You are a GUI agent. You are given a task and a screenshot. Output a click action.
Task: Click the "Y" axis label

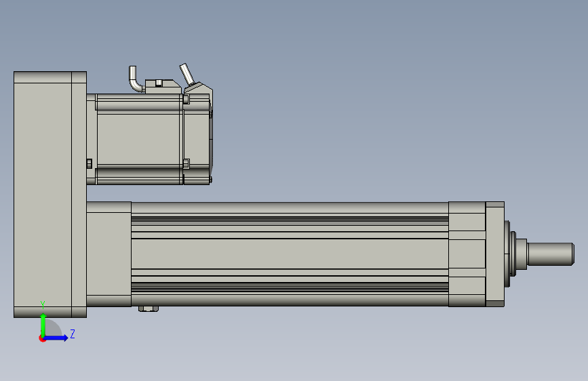[x=43, y=304]
